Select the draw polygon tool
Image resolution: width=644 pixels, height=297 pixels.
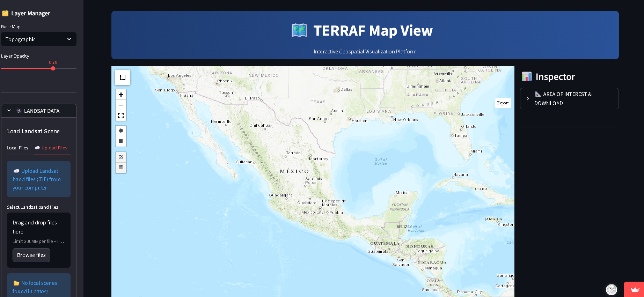click(121, 131)
